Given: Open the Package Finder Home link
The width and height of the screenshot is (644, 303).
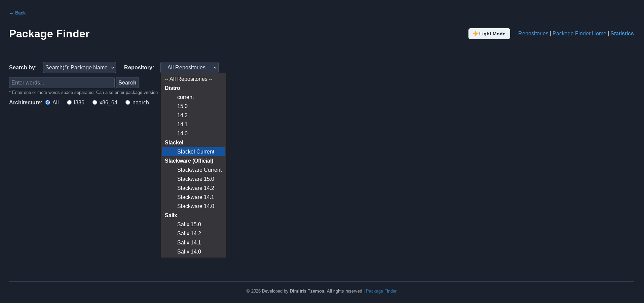Looking at the screenshot, I should [579, 34].
